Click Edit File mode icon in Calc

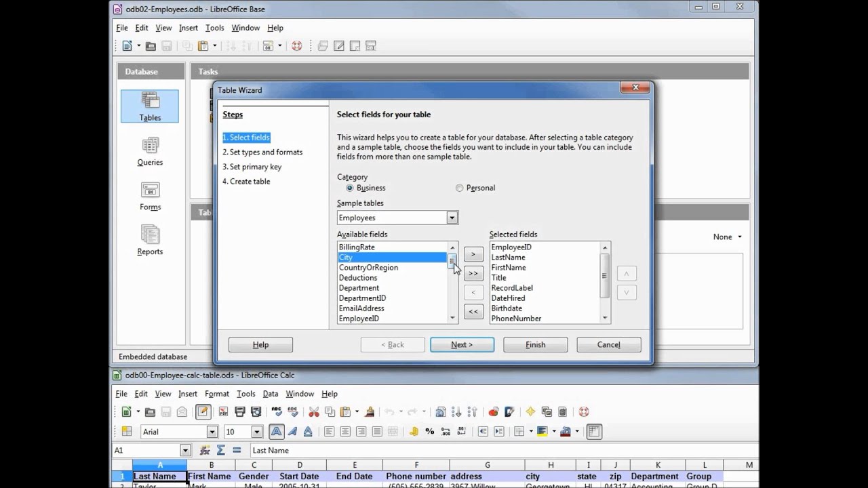(x=203, y=411)
